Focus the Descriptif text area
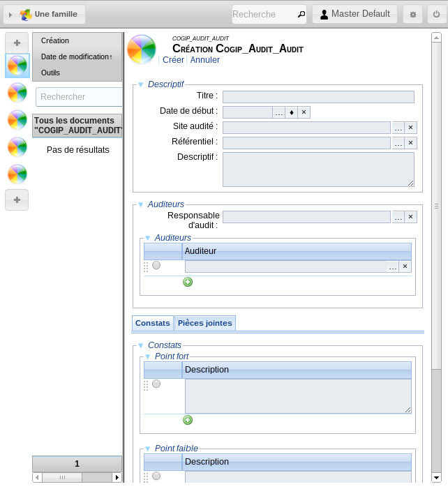This screenshot has width=448, height=489. point(318,170)
